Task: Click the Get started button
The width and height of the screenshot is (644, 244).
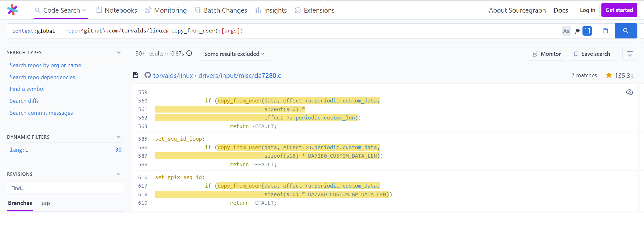Action: (x=619, y=10)
